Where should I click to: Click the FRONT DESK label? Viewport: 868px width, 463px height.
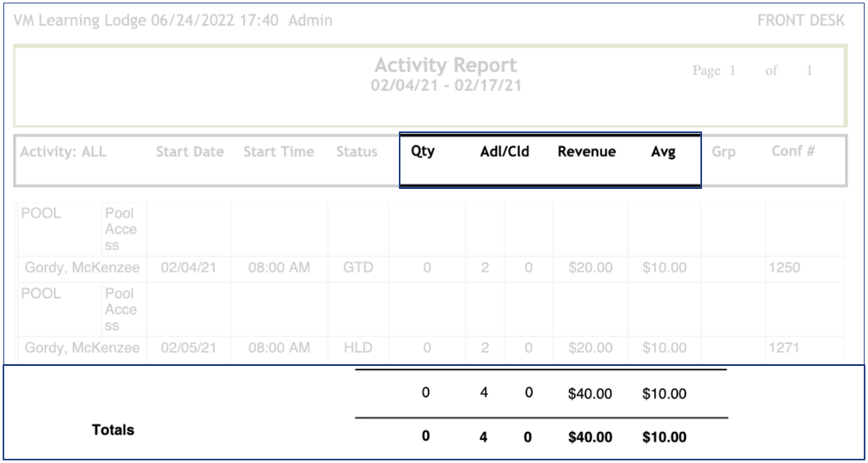click(800, 21)
